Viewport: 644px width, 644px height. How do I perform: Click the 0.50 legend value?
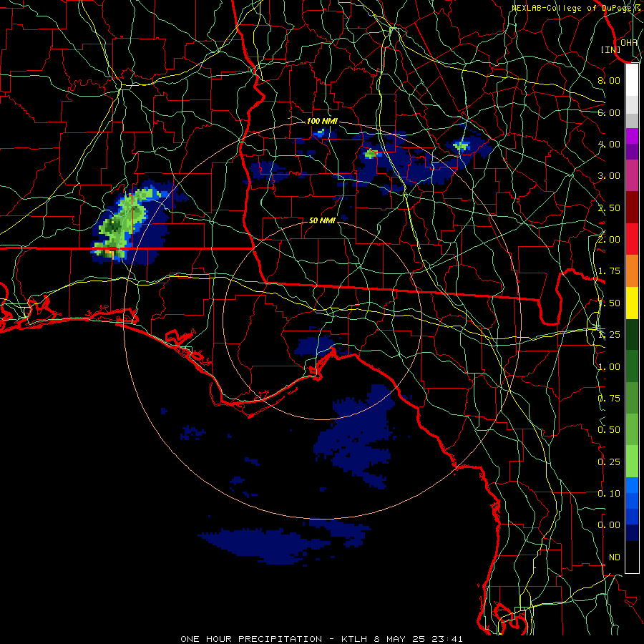609,430
